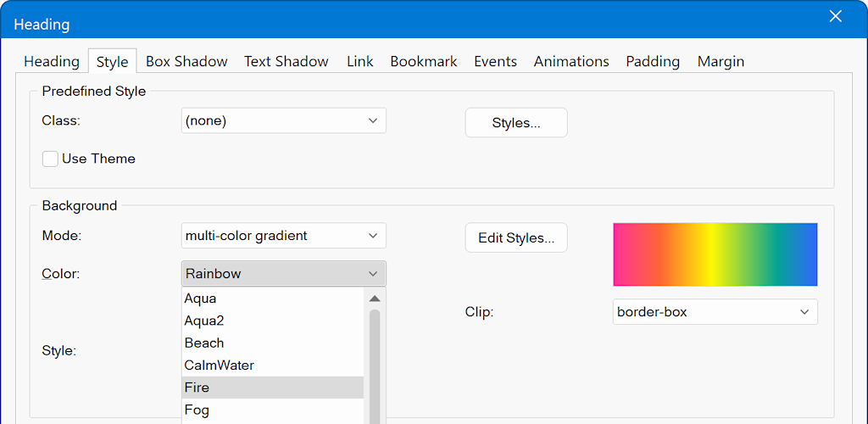The height and width of the screenshot is (424, 868).
Task: Expand the Class dropdown
Action: tap(284, 120)
